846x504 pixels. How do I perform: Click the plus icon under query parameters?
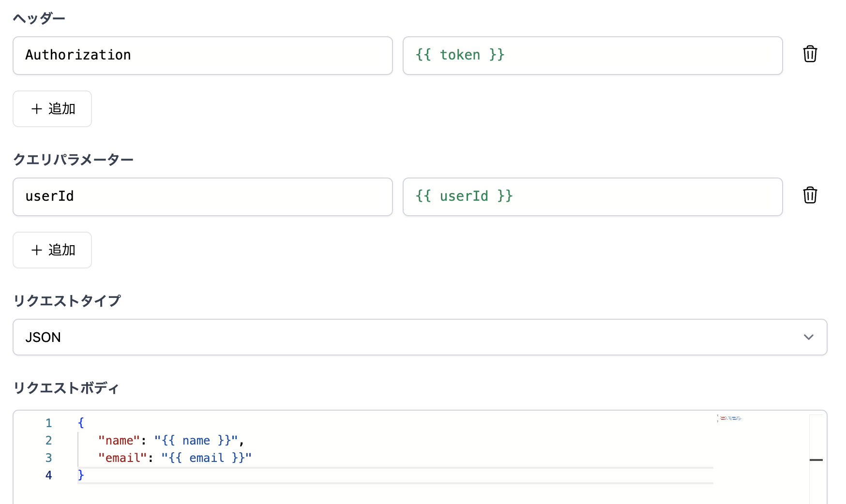point(37,250)
